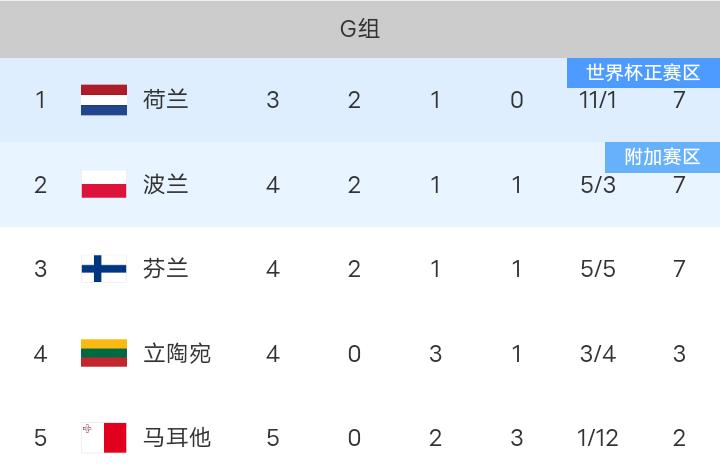Select the Finland flag icon
Image resolution: width=720 pixels, height=476 pixels.
(x=104, y=269)
